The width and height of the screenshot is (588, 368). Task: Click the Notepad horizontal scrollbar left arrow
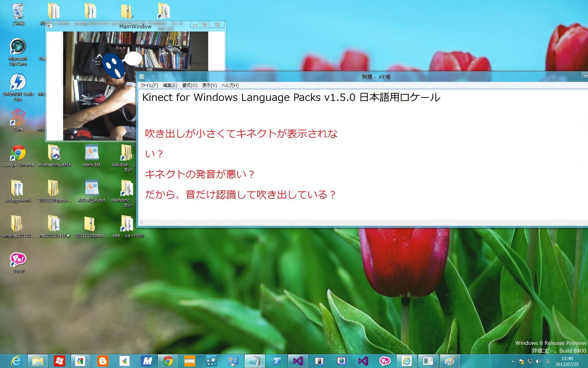[141, 222]
